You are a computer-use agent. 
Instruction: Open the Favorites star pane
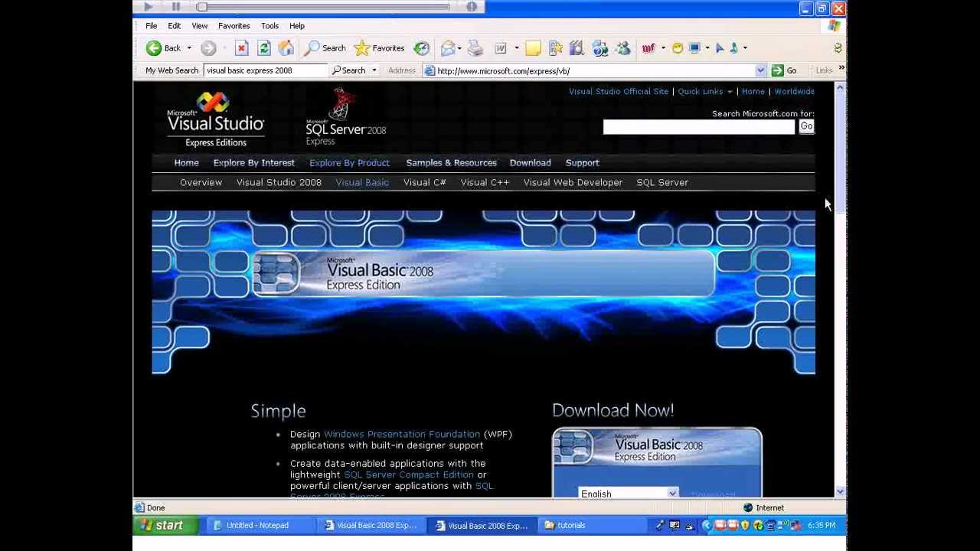click(379, 48)
